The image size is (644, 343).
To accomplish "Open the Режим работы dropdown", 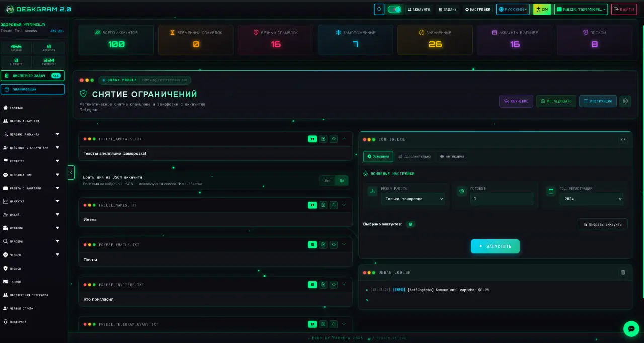I will click(413, 199).
